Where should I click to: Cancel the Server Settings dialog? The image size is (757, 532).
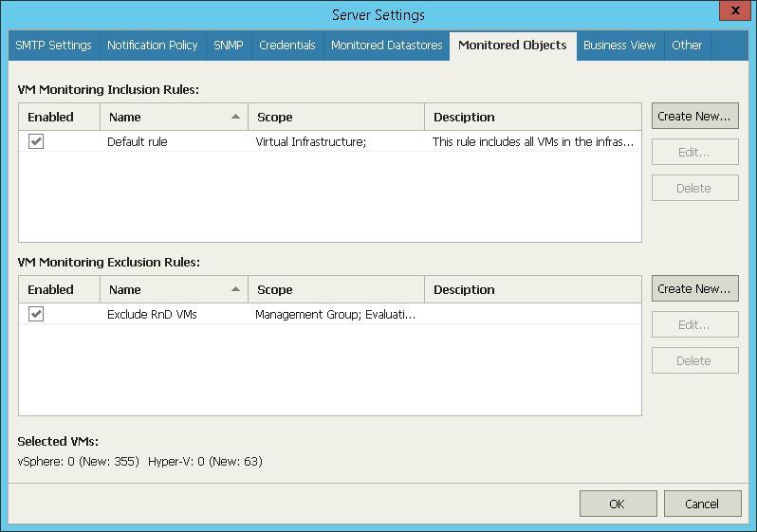702,504
